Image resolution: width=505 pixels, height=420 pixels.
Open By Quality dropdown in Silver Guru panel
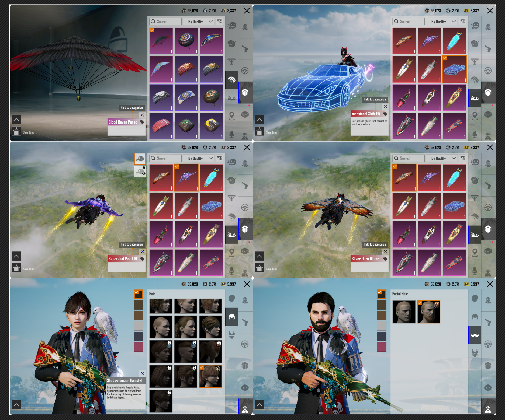(442, 158)
